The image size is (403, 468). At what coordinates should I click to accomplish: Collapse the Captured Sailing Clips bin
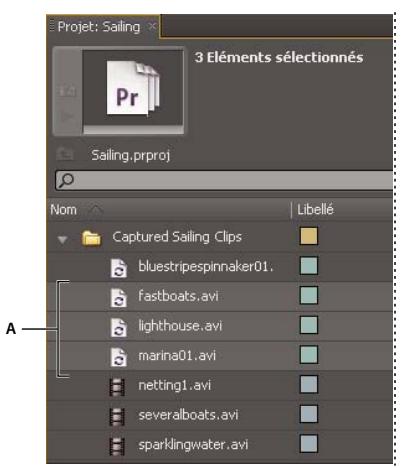(62, 239)
